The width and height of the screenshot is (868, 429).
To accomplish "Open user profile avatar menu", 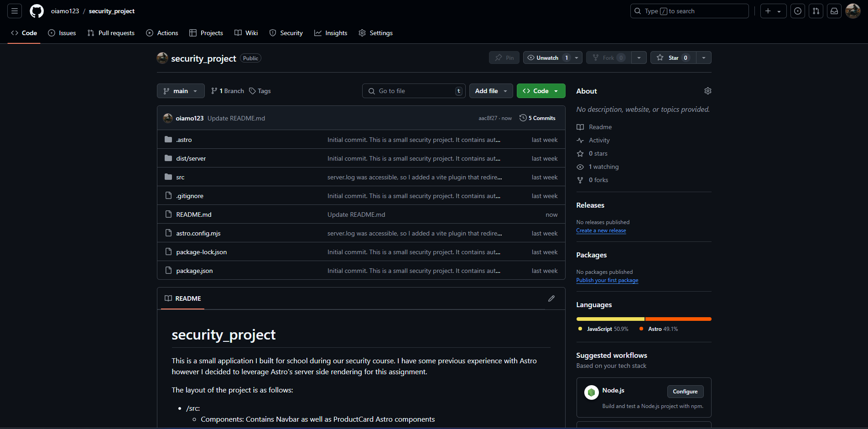I will click(x=852, y=11).
